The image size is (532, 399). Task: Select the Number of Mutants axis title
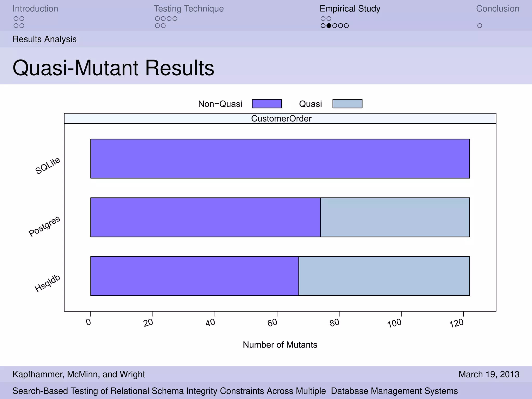pyautogui.click(x=280, y=345)
